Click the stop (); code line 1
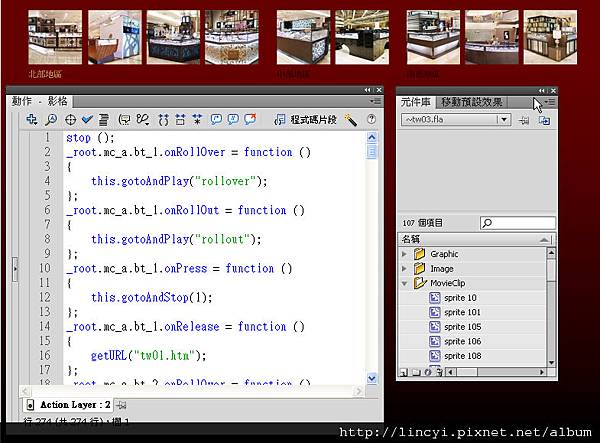 [x=90, y=137]
